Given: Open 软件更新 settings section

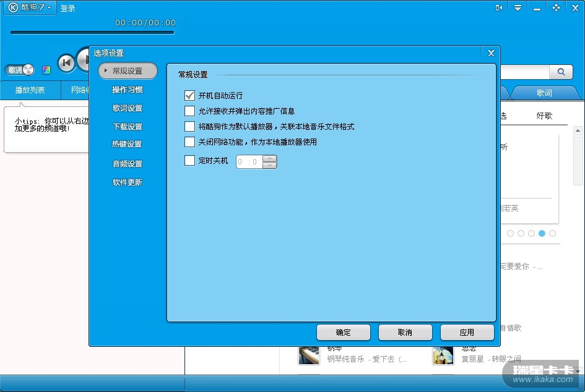Looking at the screenshot, I should coord(128,182).
